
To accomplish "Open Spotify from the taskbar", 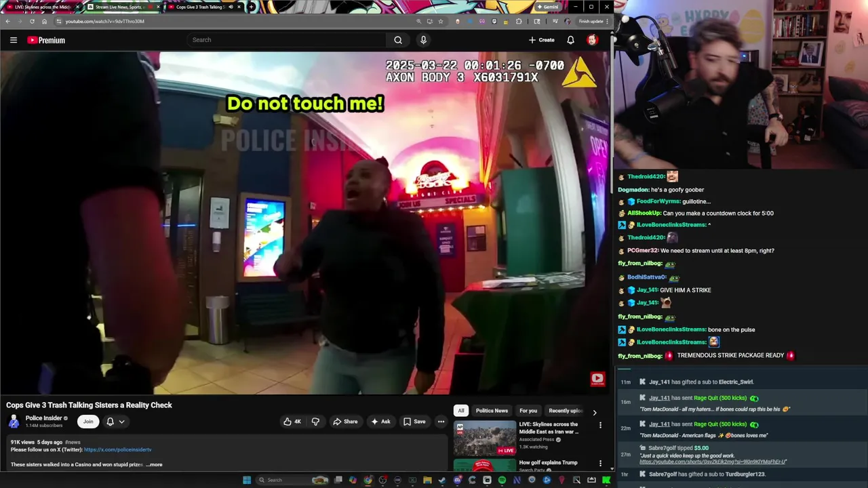I will (x=502, y=480).
